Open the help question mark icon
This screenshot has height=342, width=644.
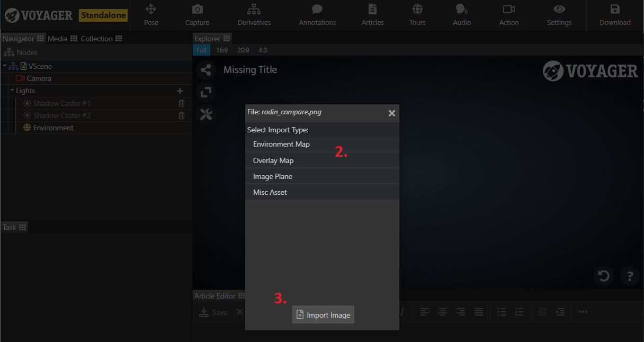630,276
